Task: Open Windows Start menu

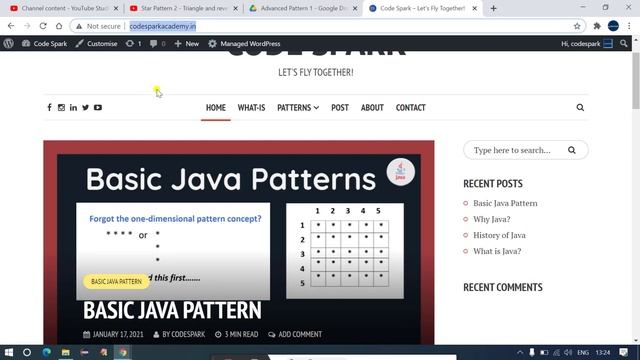Action: (9, 352)
